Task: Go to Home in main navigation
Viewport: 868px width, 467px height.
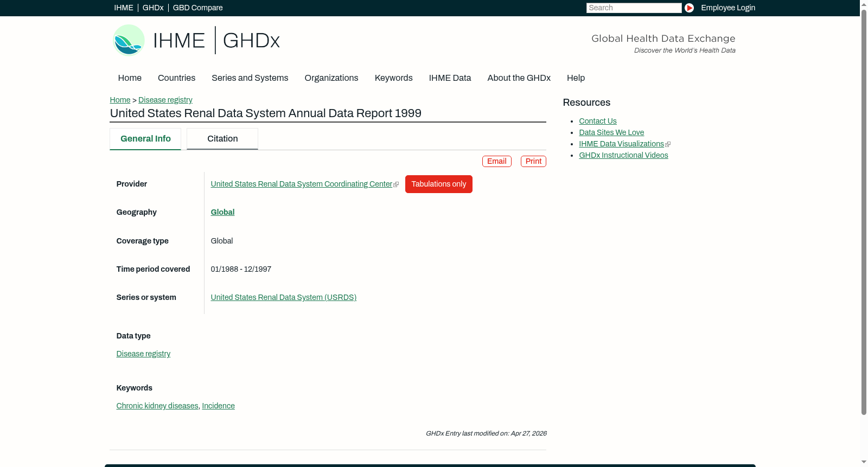Action: (130, 78)
